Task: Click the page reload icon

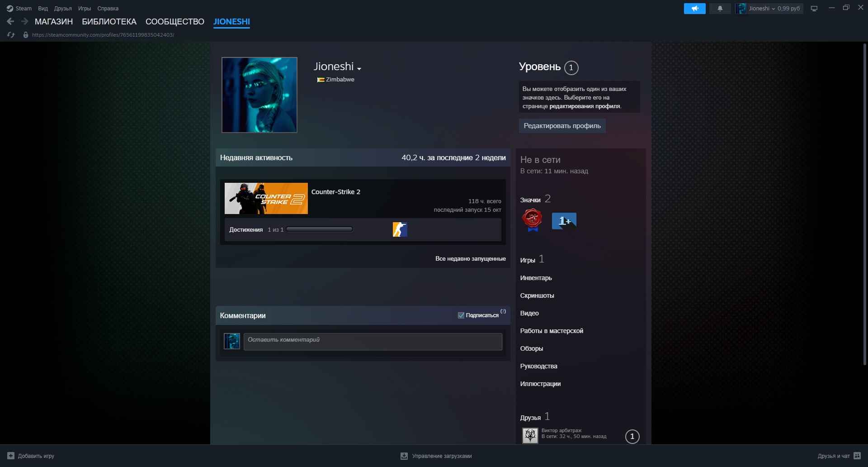Action: [11, 35]
